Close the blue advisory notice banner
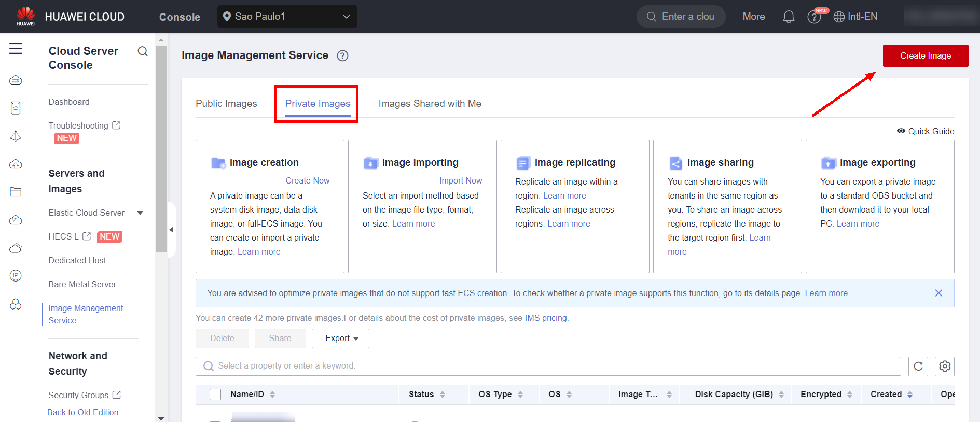980x422 pixels. tap(938, 293)
